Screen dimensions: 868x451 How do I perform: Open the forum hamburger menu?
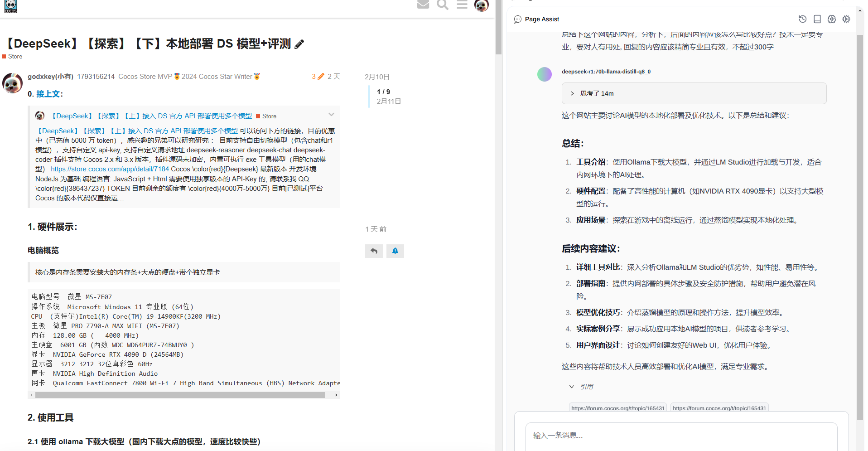[462, 5]
